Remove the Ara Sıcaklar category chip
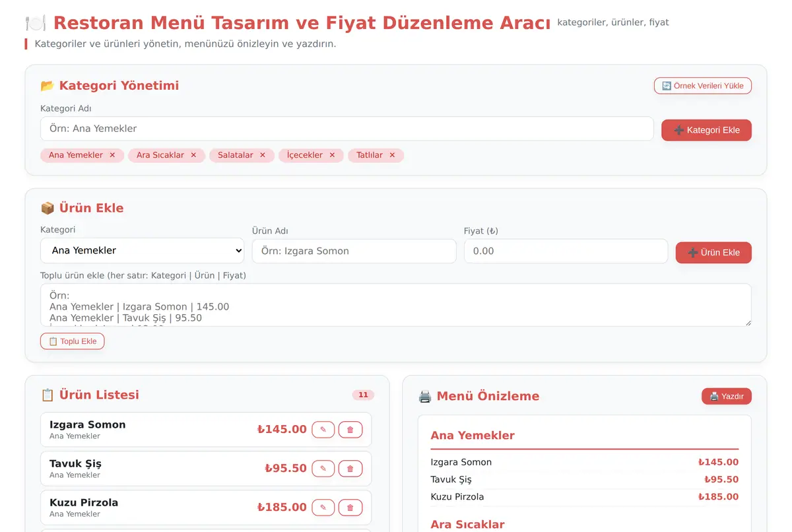This screenshot has height=532, width=792. click(193, 155)
